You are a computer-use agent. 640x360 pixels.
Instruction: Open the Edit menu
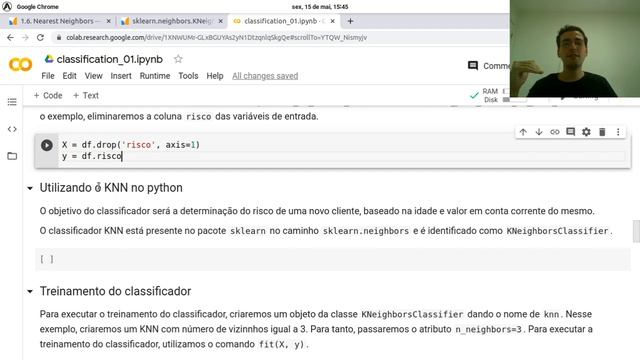pyautogui.click(x=69, y=76)
